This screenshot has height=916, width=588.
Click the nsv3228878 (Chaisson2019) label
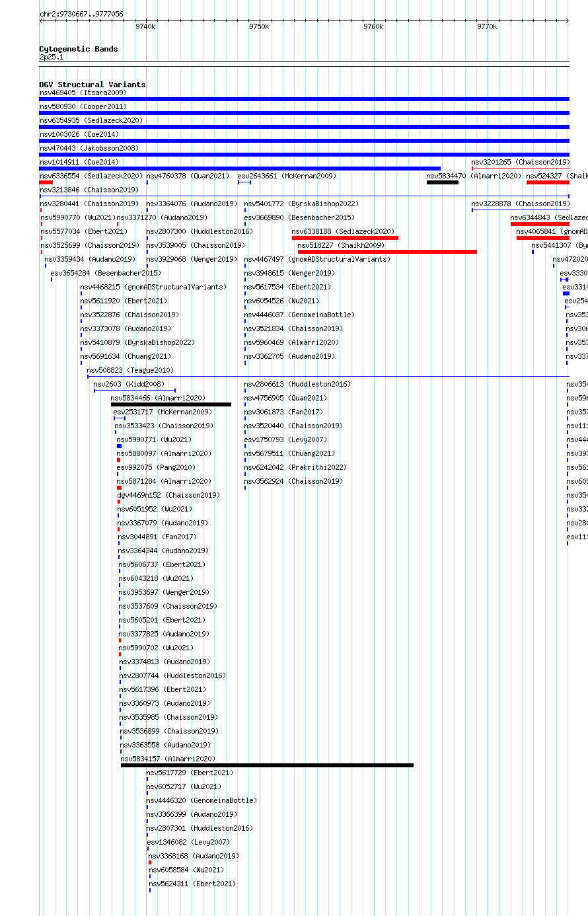point(521,204)
